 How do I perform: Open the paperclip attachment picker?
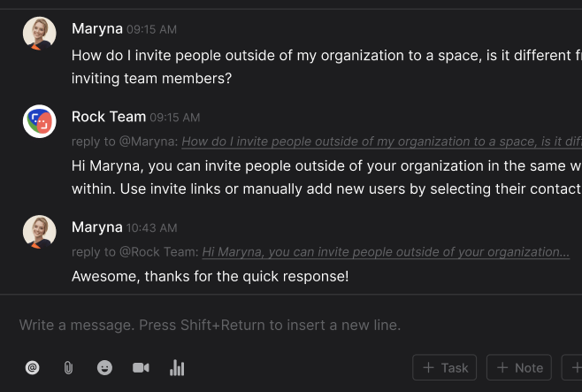[x=68, y=367]
